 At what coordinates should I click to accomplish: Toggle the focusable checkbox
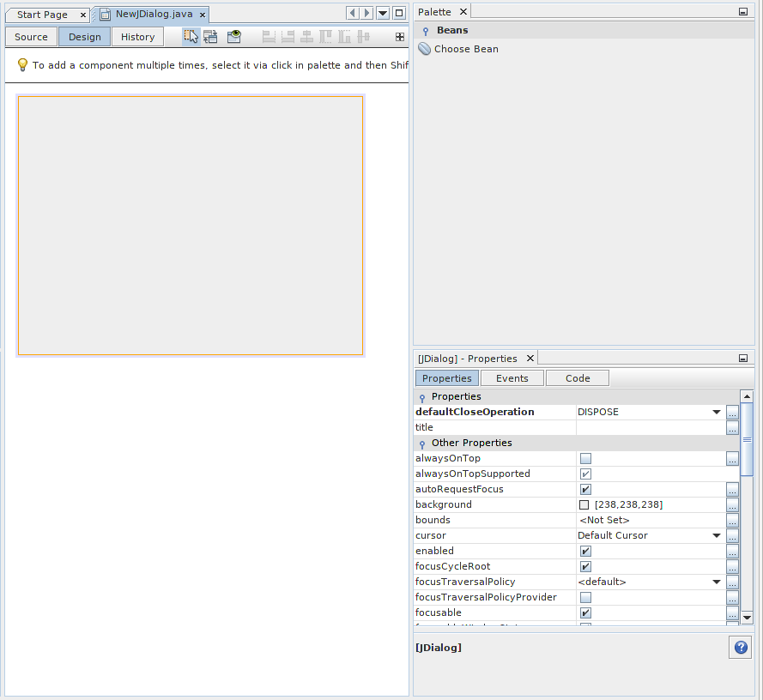coord(585,612)
